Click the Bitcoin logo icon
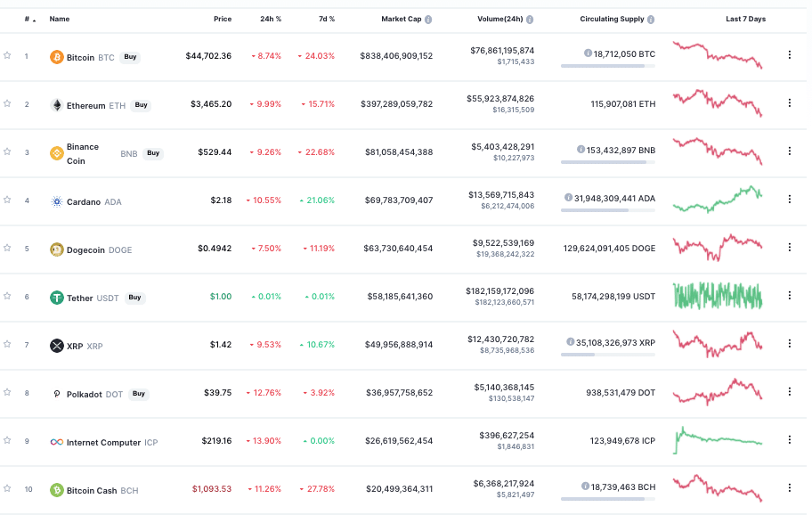 (57, 57)
